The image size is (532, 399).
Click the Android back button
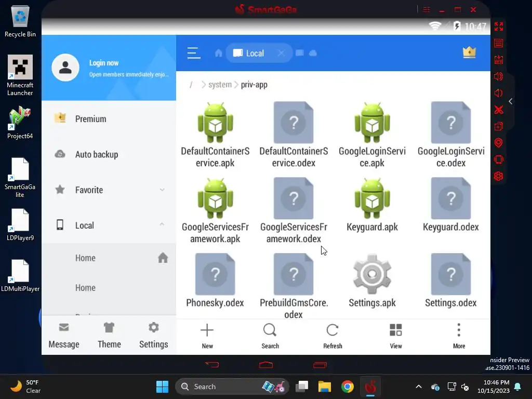(212, 365)
